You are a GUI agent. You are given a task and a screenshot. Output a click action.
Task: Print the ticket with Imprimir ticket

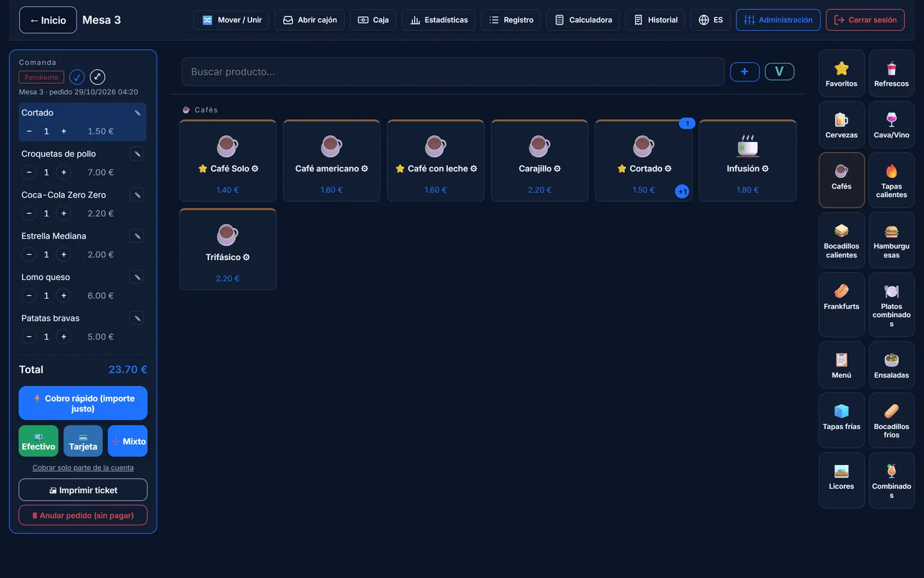[x=83, y=490]
